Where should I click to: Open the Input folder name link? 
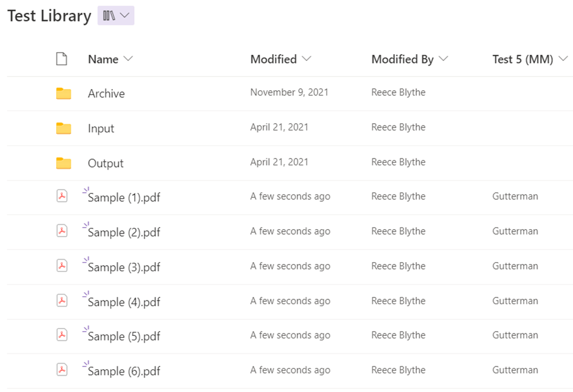101,128
